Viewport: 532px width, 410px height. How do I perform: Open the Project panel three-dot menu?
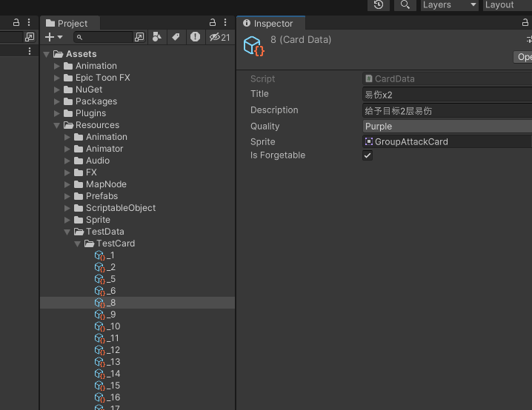[226, 23]
